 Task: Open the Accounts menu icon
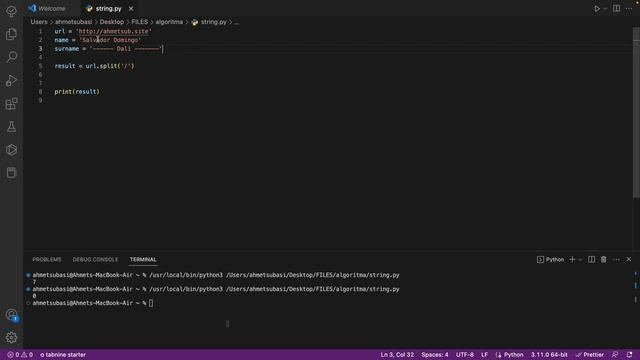pyautogui.click(x=11, y=315)
